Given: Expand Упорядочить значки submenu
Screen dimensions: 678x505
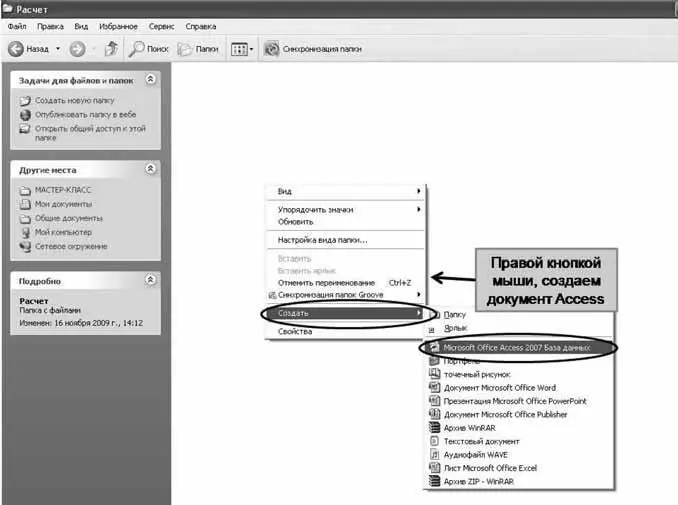Looking at the screenshot, I should tap(345, 210).
